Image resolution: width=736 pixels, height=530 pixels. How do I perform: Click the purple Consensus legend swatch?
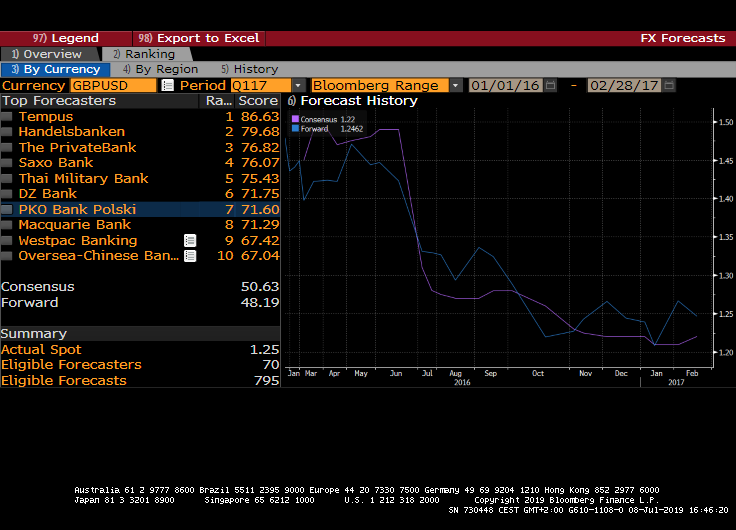pyautogui.click(x=295, y=120)
